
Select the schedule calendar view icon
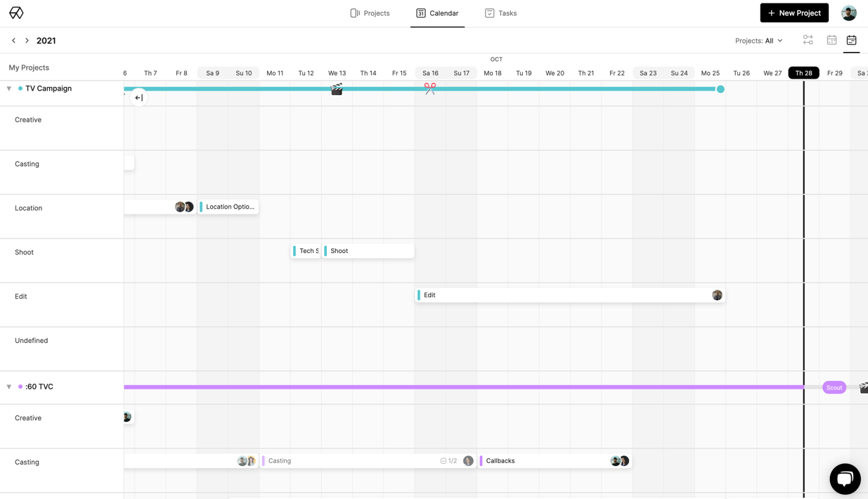point(851,41)
